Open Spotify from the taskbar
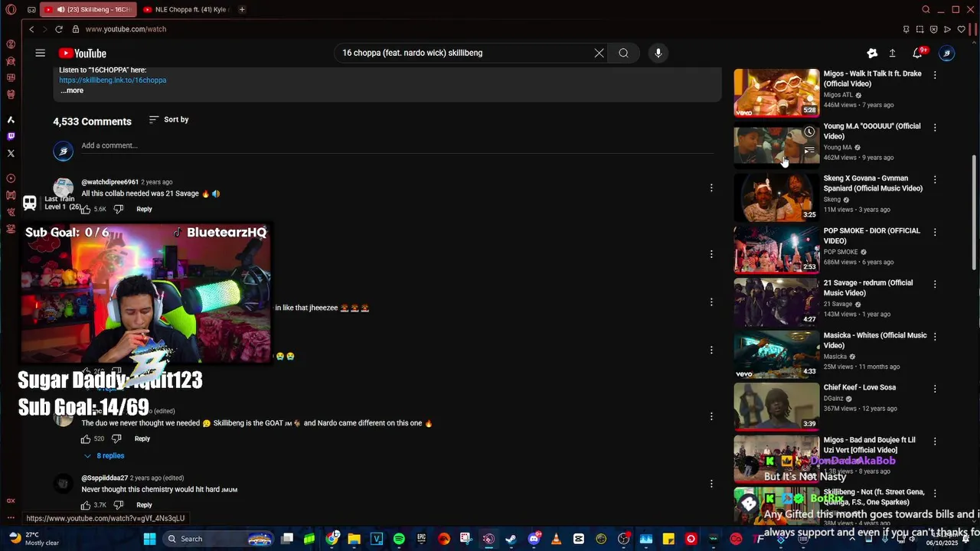980x551 pixels. (x=399, y=539)
